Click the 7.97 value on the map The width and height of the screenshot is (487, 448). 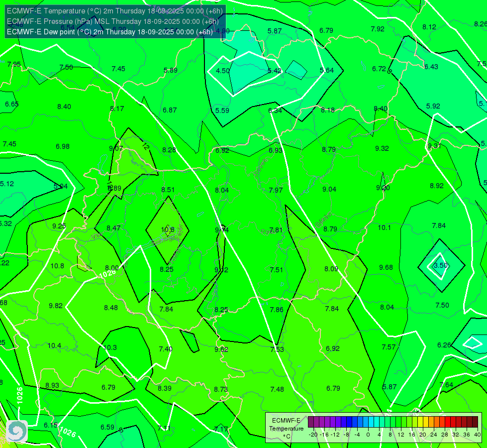(276, 190)
